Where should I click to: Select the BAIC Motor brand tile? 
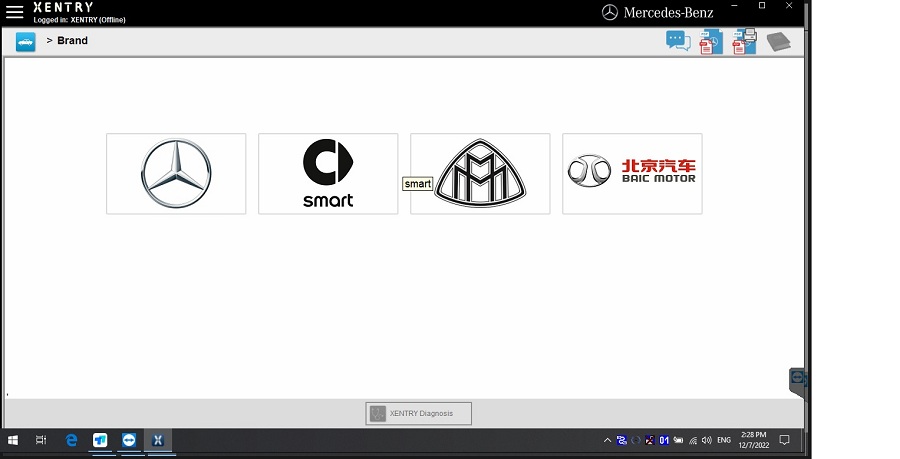[x=633, y=174]
